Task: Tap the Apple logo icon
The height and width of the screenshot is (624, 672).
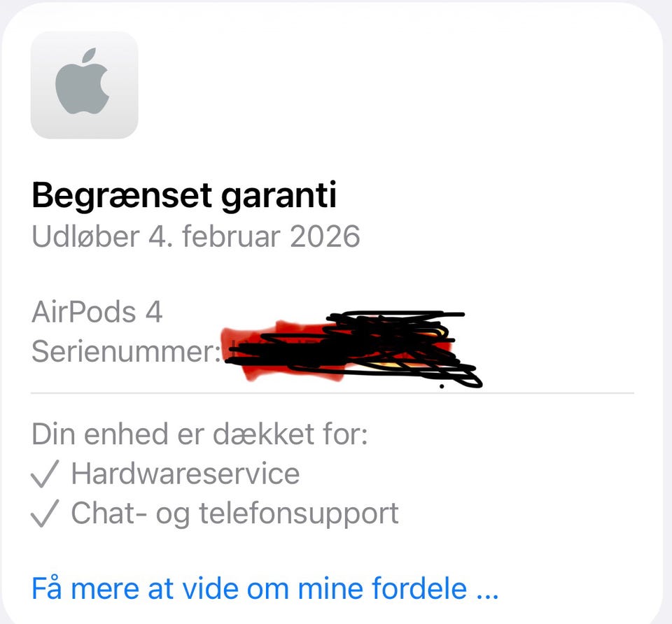Action: coord(85,85)
